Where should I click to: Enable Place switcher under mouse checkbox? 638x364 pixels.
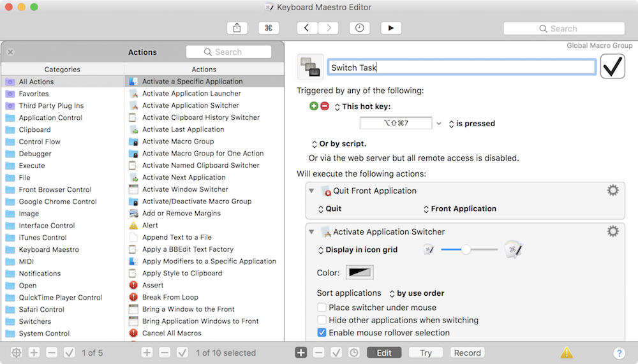click(x=322, y=308)
